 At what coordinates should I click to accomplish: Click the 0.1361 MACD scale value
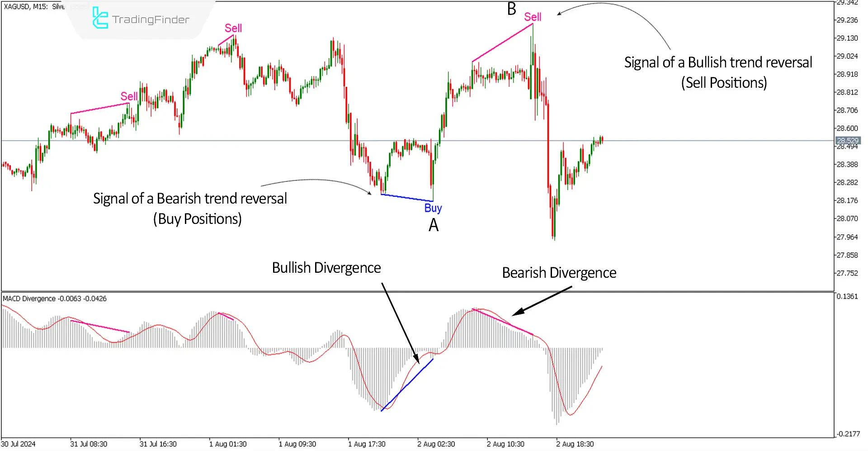click(x=847, y=297)
